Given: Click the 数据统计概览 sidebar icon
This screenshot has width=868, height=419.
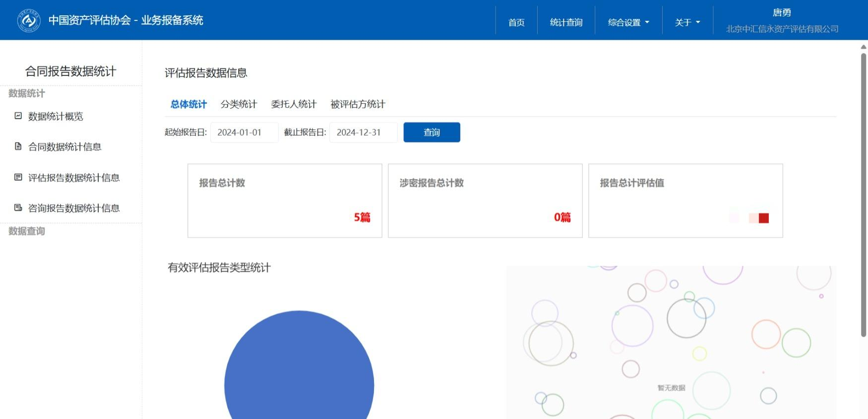Looking at the screenshot, I should click(18, 116).
